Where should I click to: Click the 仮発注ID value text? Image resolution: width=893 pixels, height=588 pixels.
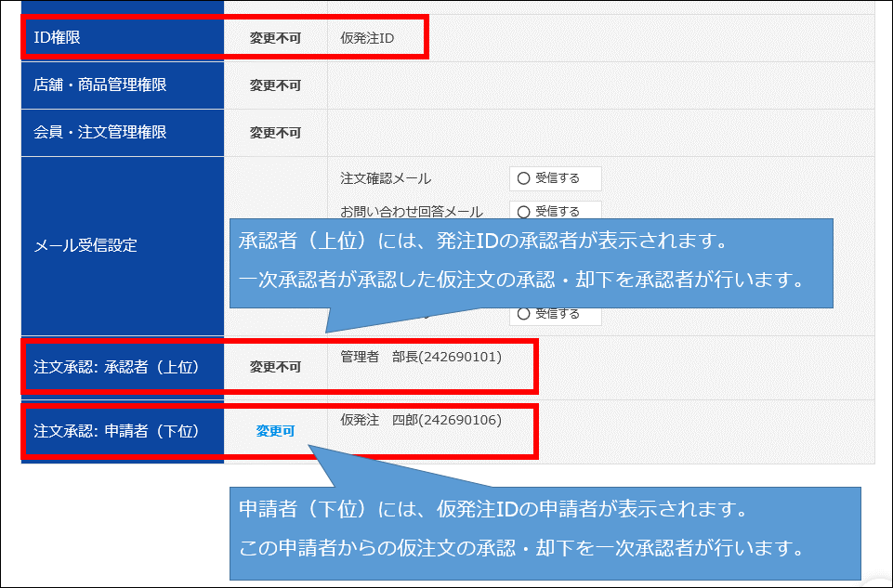click(367, 38)
